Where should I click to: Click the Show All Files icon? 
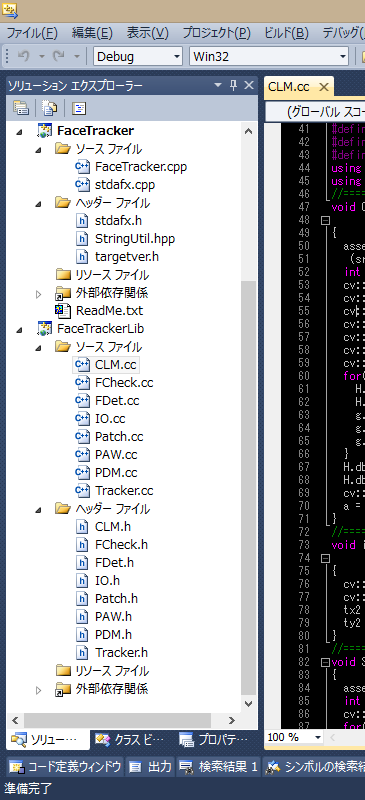point(50,108)
